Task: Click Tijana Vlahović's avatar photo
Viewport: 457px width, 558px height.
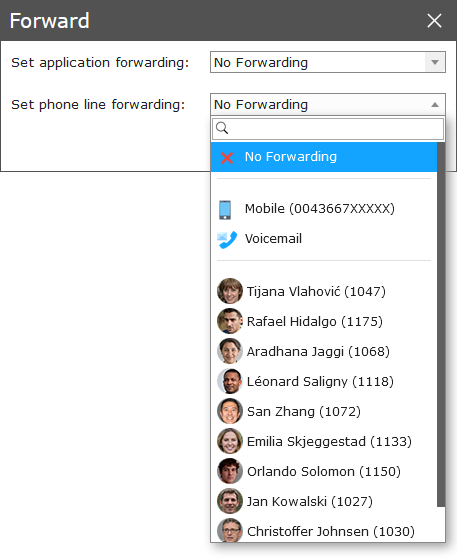Action: [x=230, y=291]
